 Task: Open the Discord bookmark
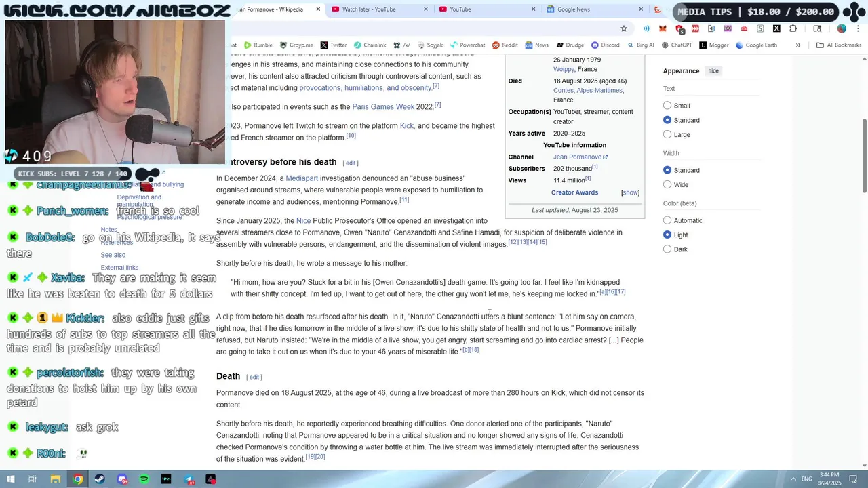605,45
